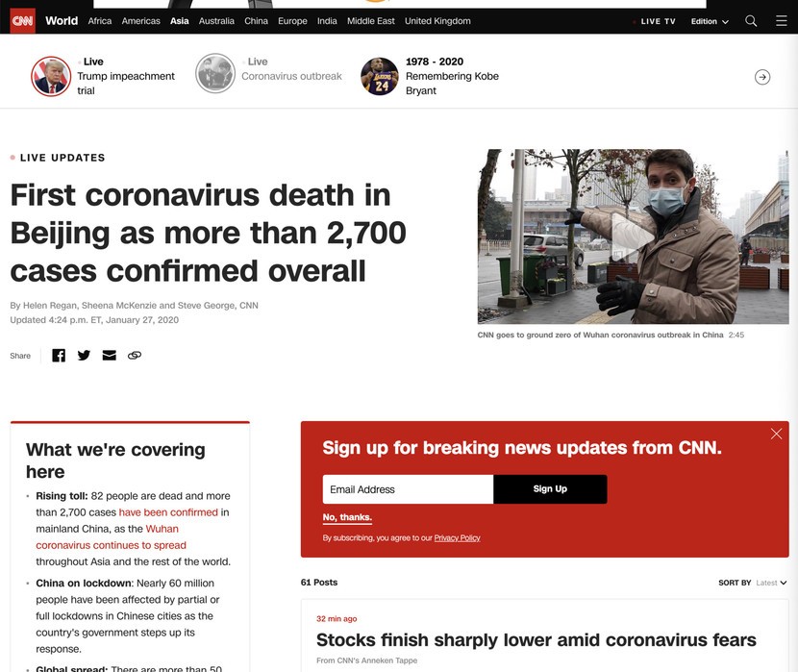This screenshot has height=672, width=798.
Task: Click the black Sign Up button
Action: click(x=550, y=489)
